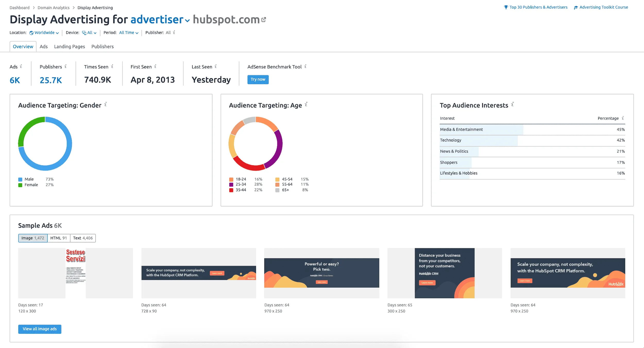The width and height of the screenshot is (644, 348).
Task: Open the Powerful or easy ad thumbnail
Action: point(322,273)
